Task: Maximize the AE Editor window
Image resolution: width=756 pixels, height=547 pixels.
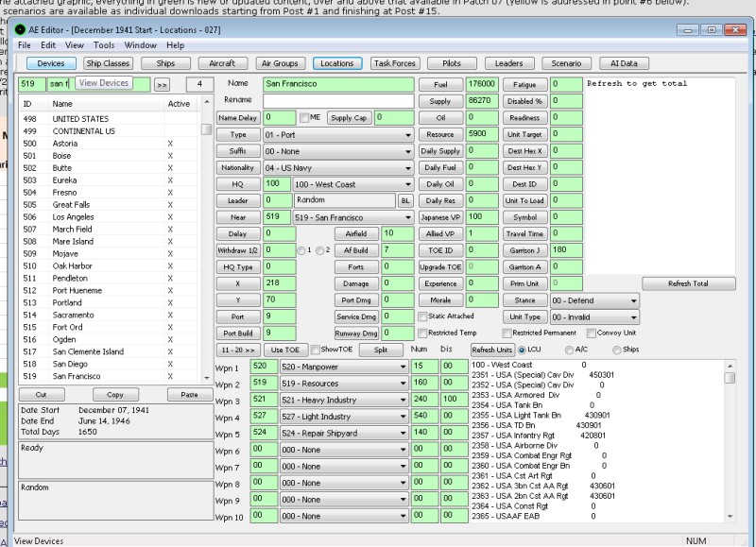Action: (712, 30)
